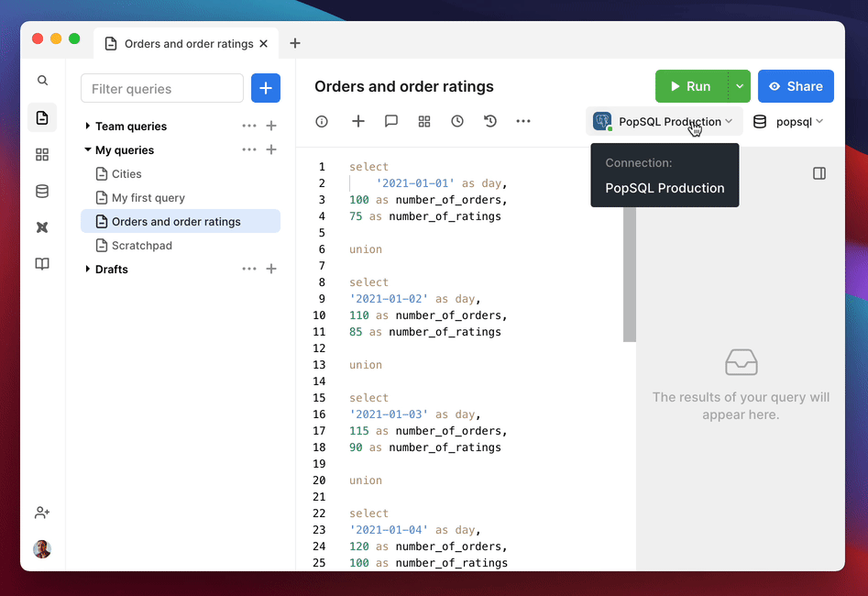Open the schedule clock icon

457,121
